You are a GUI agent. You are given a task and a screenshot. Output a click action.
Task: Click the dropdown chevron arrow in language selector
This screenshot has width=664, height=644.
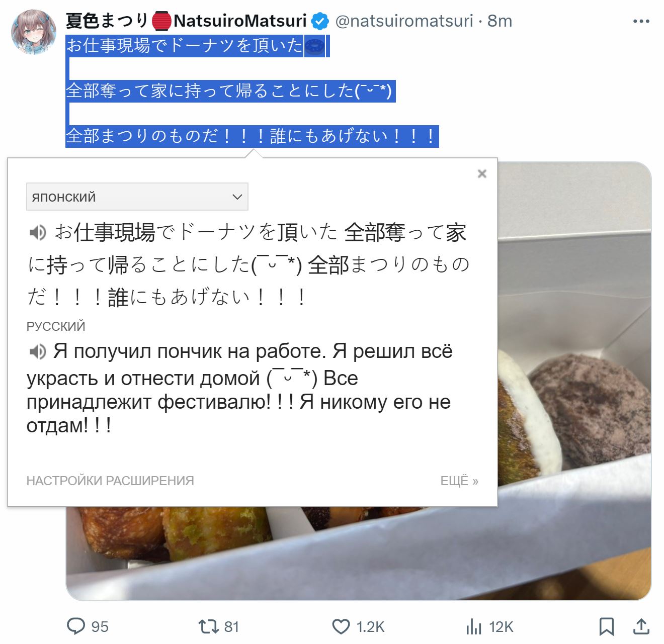click(x=237, y=197)
